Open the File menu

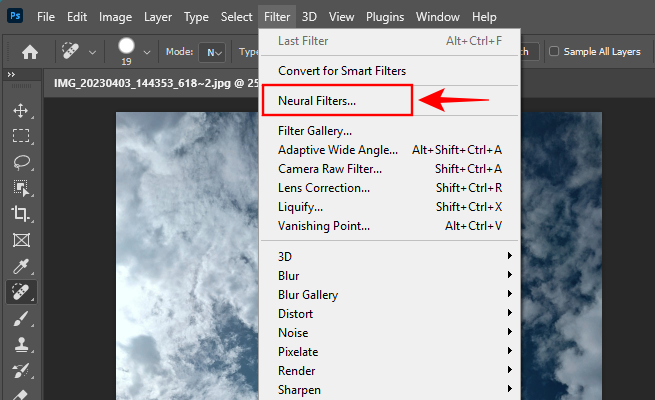[46, 17]
